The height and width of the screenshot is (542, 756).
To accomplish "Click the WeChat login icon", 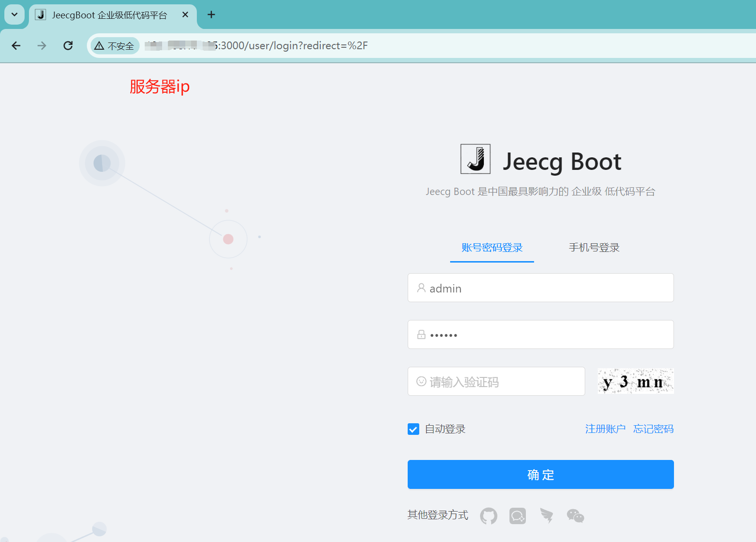I will click(x=576, y=516).
